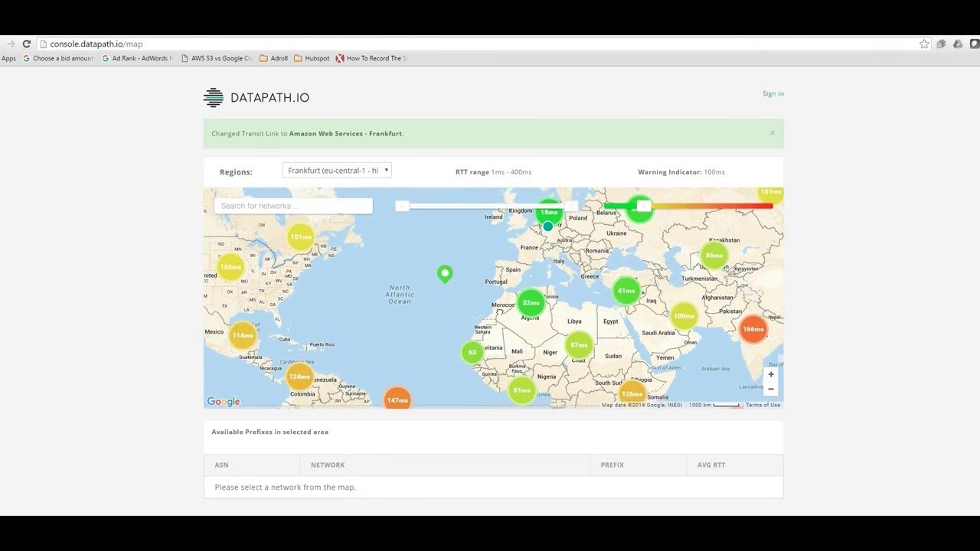980x551 pixels.
Task: Select the 81ms cluster near Nigeria
Action: [x=521, y=390]
